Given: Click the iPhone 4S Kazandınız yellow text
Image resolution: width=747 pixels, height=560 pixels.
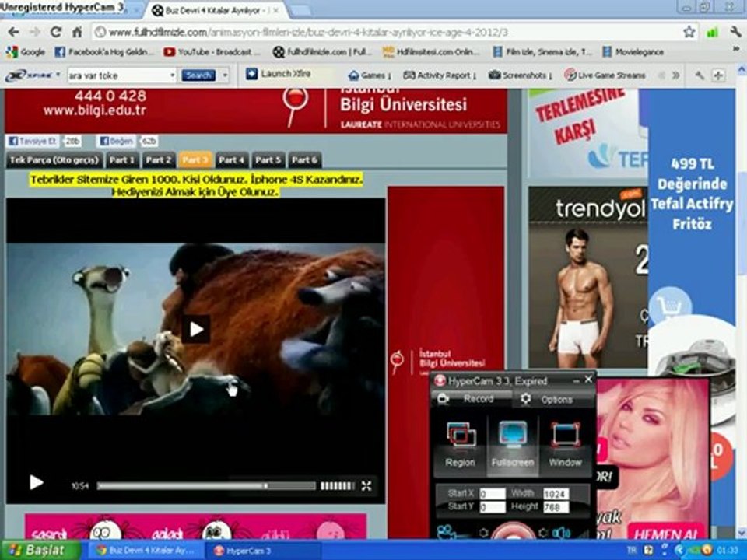Looking at the screenshot, I should point(197,185).
